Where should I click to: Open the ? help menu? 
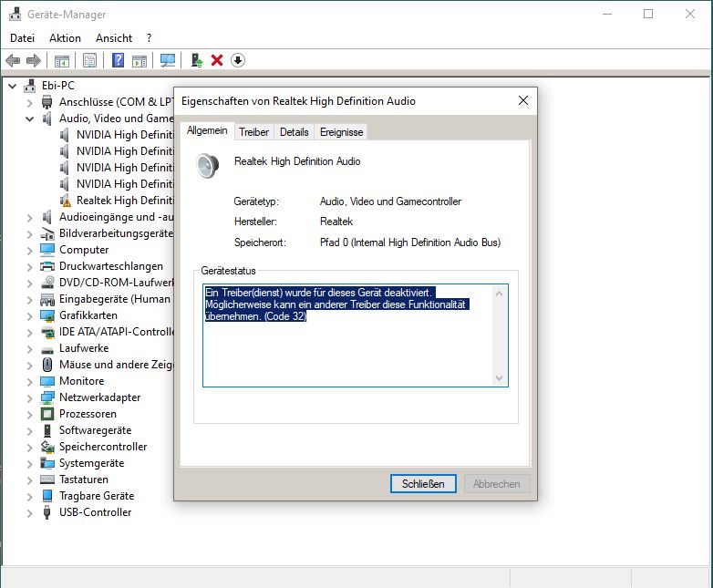150,38
